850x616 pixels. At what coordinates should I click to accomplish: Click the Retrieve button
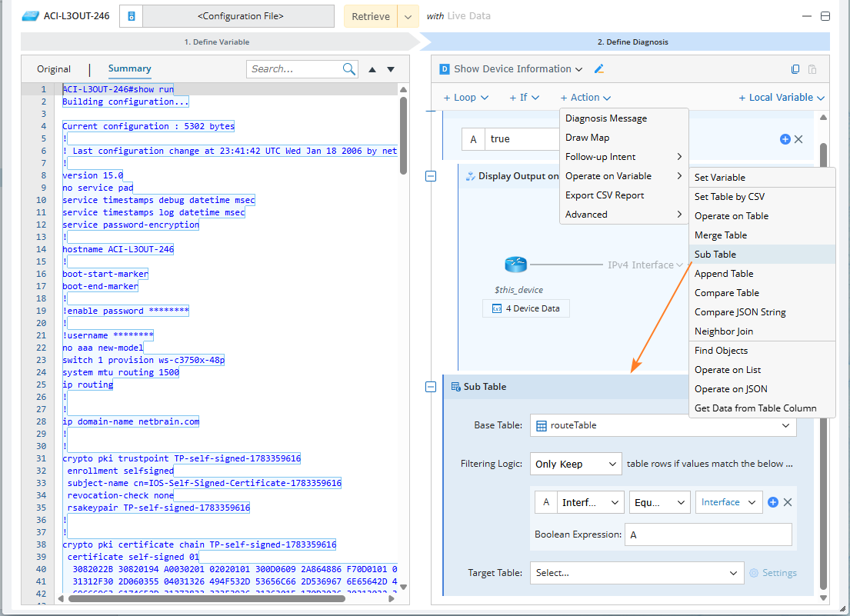click(x=371, y=16)
